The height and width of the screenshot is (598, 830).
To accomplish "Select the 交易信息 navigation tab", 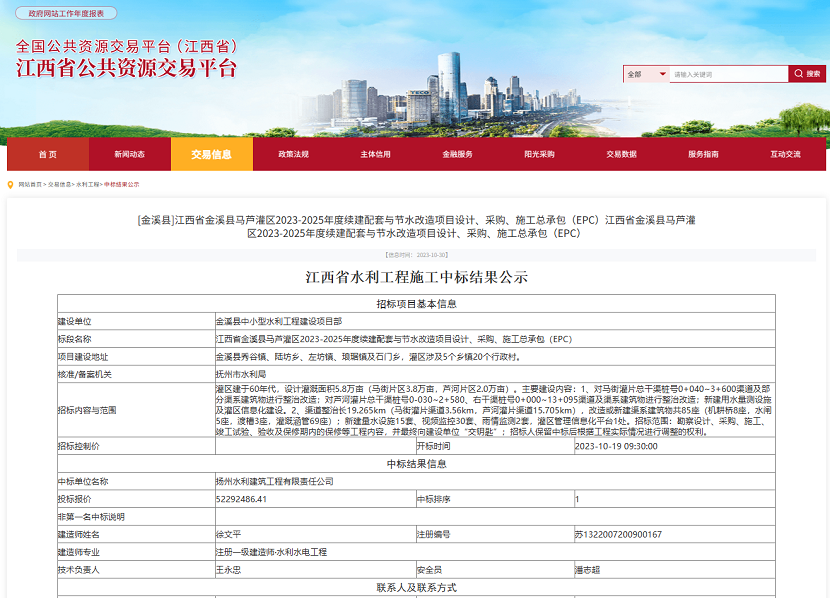I will tap(212, 154).
